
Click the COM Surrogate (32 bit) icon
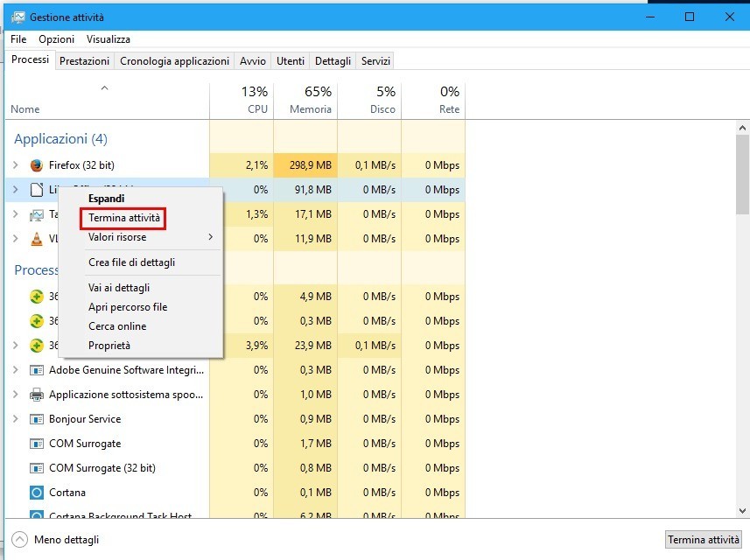tap(37, 468)
